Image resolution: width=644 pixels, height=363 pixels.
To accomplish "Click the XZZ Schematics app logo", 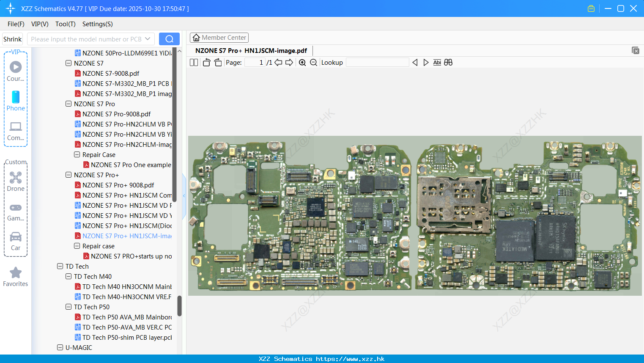I will (11, 8).
